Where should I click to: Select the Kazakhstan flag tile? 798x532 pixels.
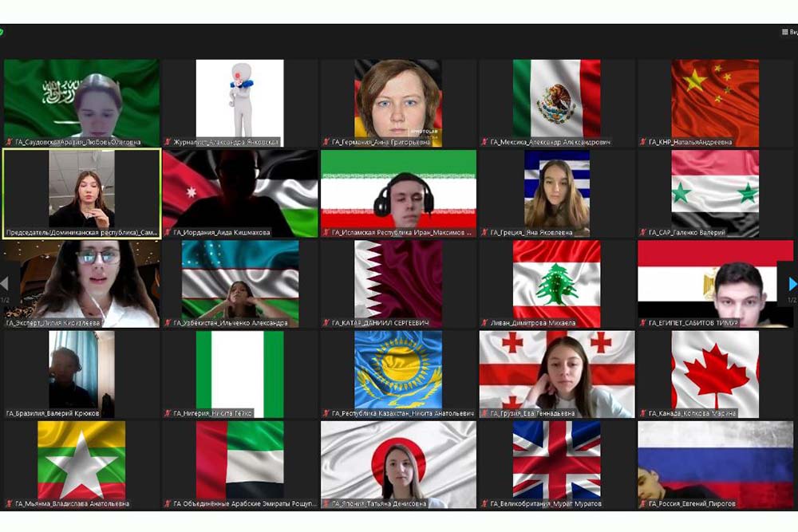398,374
